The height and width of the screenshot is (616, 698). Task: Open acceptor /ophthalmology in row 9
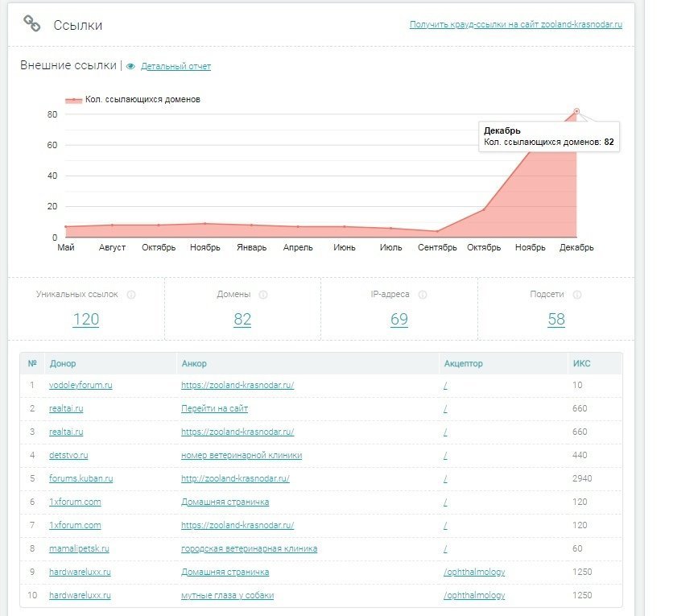click(x=474, y=572)
